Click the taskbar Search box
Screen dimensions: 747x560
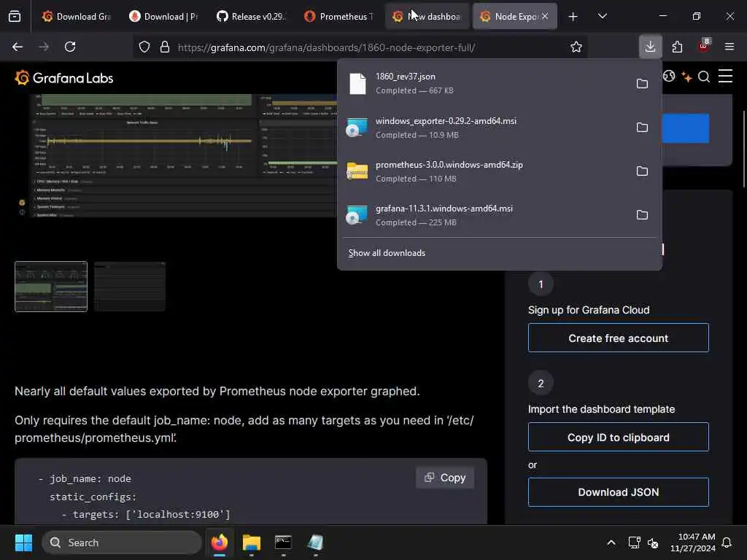coord(122,542)
